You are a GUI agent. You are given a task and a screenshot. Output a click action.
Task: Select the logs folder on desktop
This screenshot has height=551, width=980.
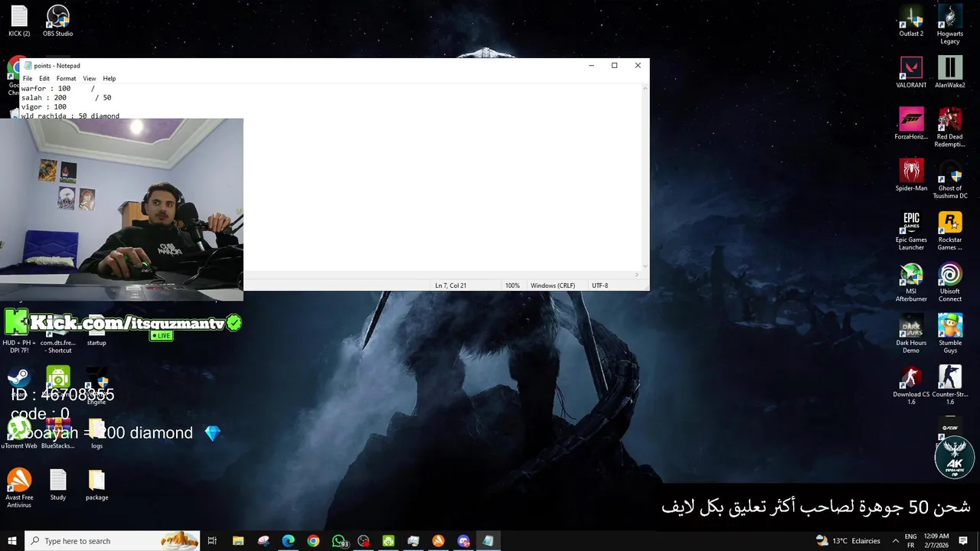[x=96, y=434]
